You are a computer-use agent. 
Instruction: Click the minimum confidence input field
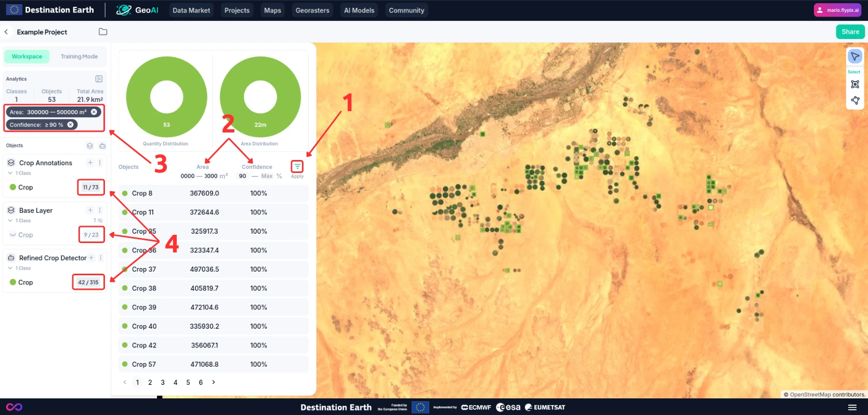point(243,176)
